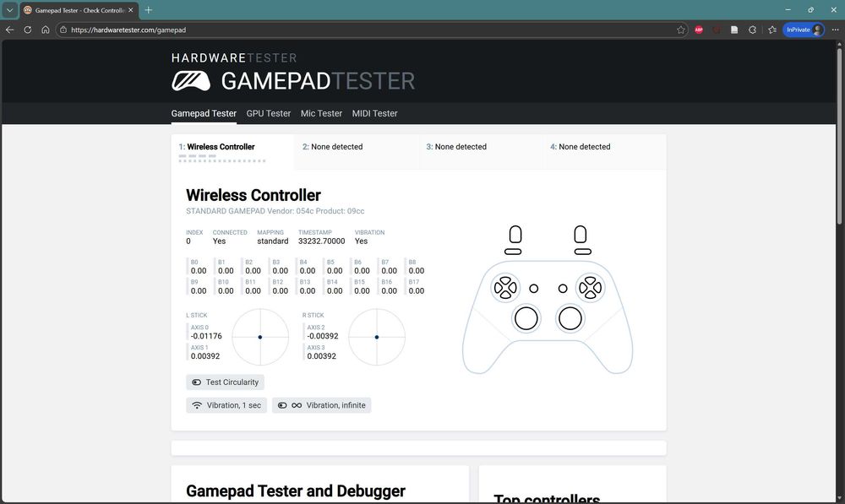
Task: Bookmark this page with the star icon
Action: click(x=680, y=30)
